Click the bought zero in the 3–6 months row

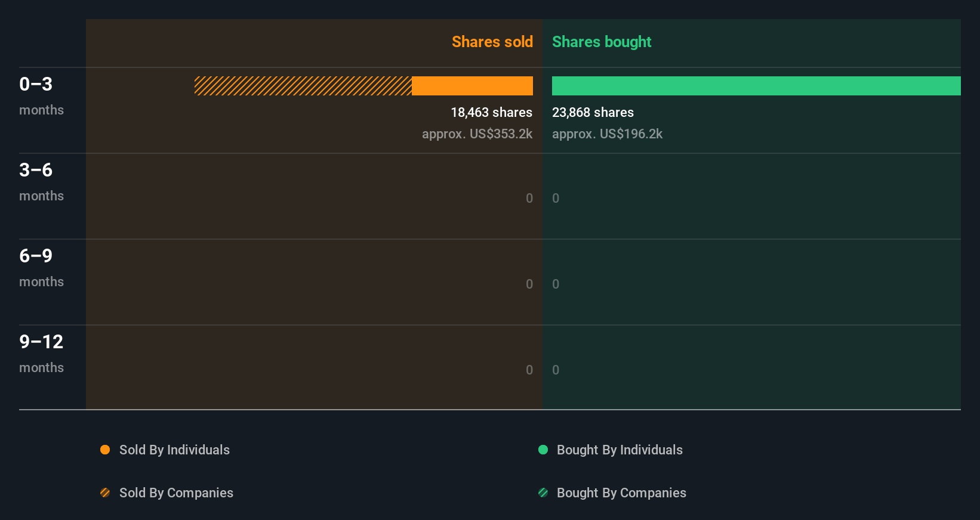pyautogui.click(x=556, y=199)
